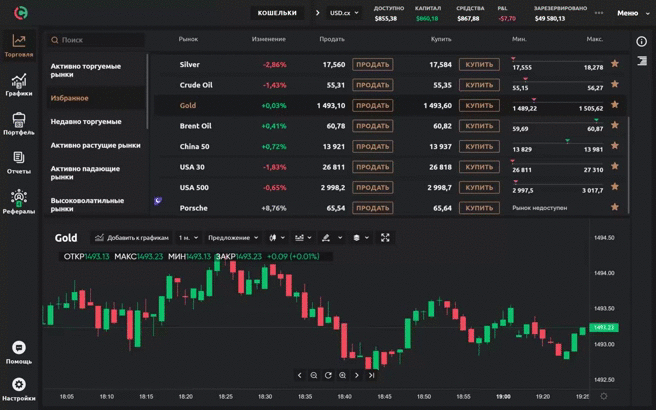This screenshot has height=410, width=656.
Task: Open the Предложение price type dropdown
Action: point(231,238)
